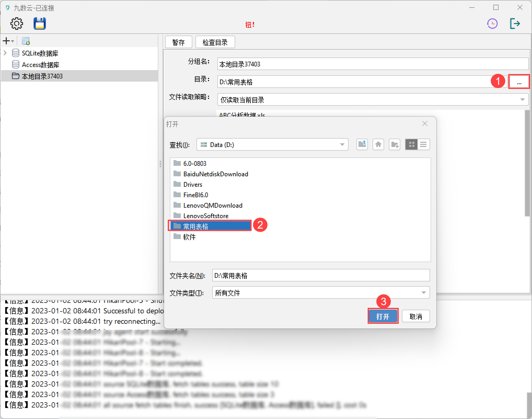Click the add table icon in sidebar

pyautogui.click(x=26, y=41)
